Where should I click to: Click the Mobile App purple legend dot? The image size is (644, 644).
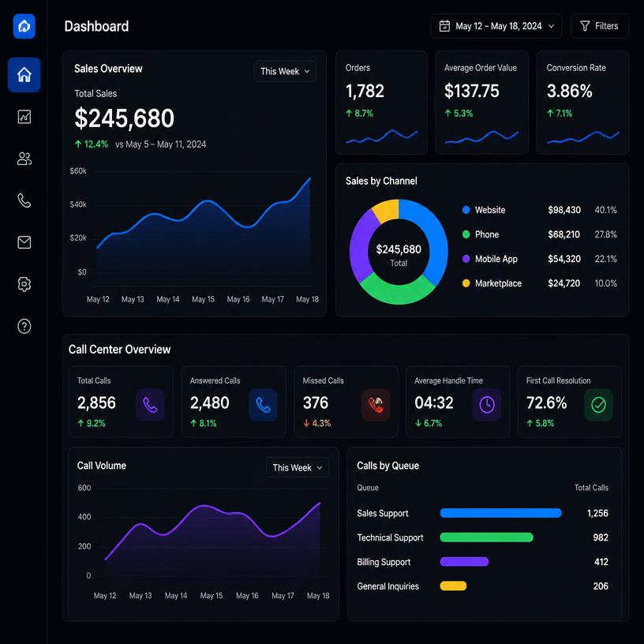(x=466, y=259)
